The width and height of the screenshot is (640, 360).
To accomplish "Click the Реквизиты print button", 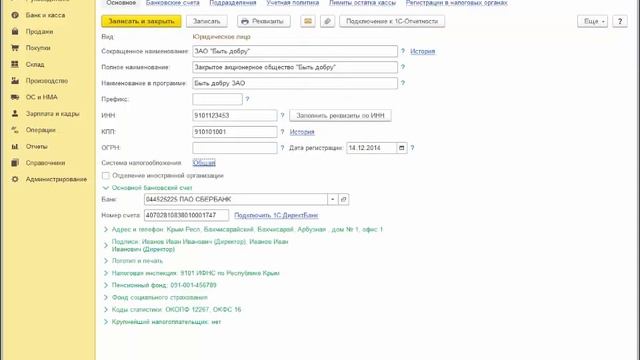I will coord(264,21).
